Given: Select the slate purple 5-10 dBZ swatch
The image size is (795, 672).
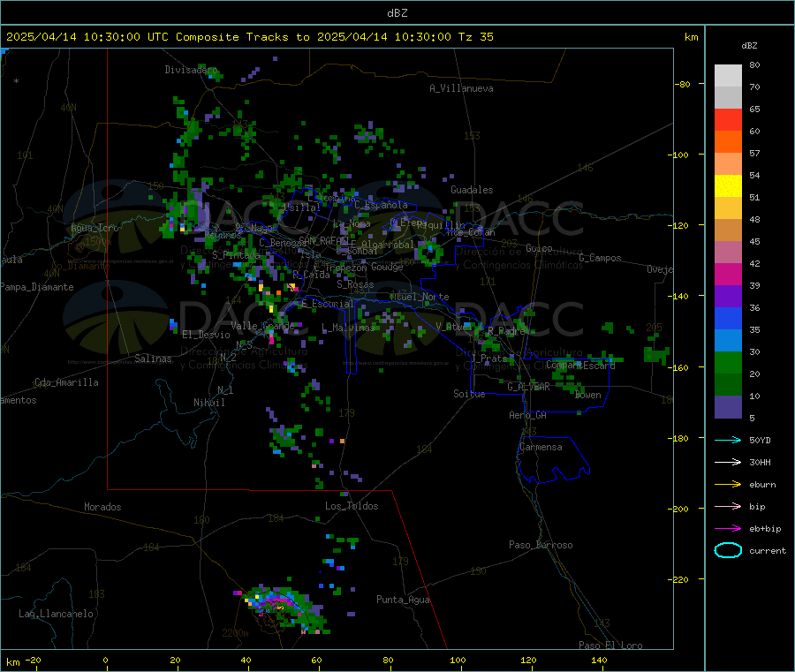Looking at the screenshot, I should click(x=728, y=407).
